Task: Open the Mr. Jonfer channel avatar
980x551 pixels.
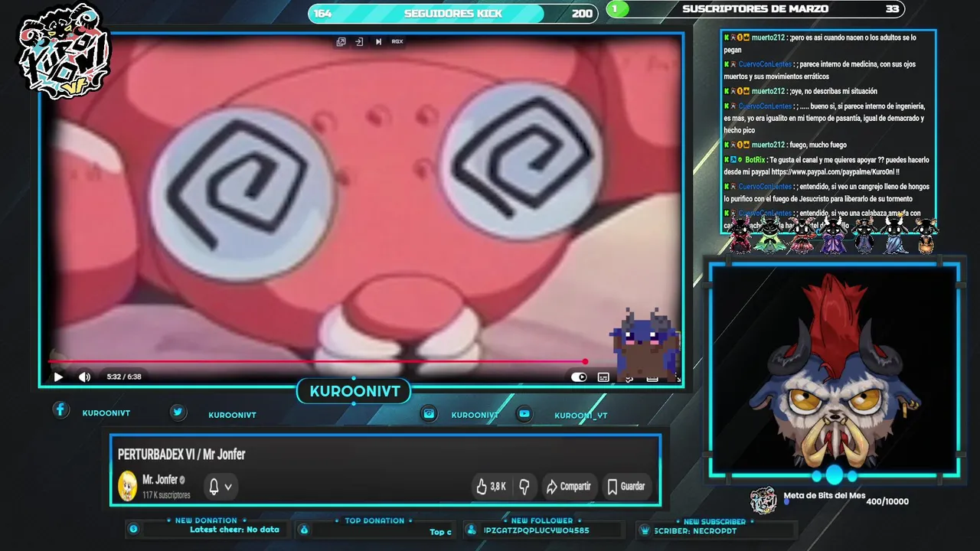Action: 127,486
